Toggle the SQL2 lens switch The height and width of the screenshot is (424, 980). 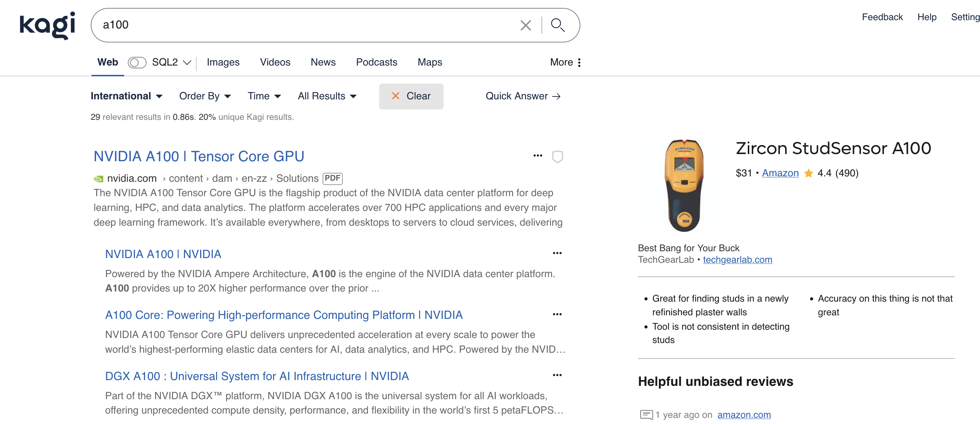click(137, 62)
